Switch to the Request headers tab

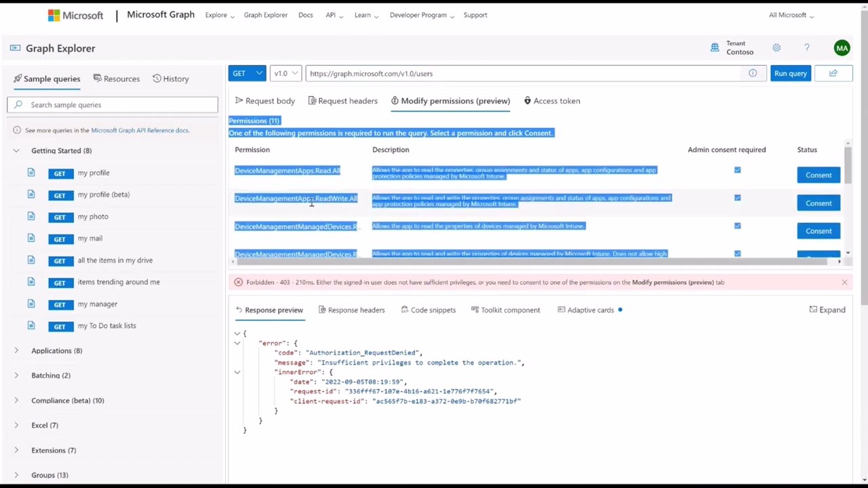pos(343,101)
